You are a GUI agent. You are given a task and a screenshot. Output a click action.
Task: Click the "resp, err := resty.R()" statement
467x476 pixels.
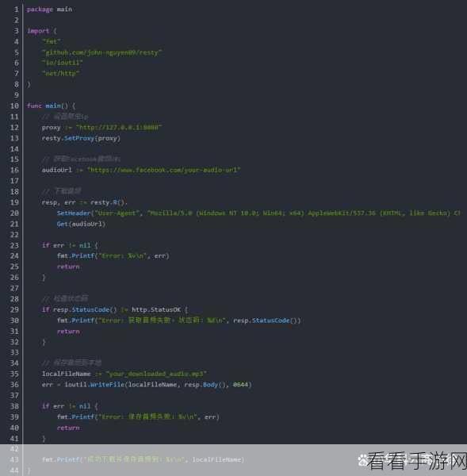point(85,202)
